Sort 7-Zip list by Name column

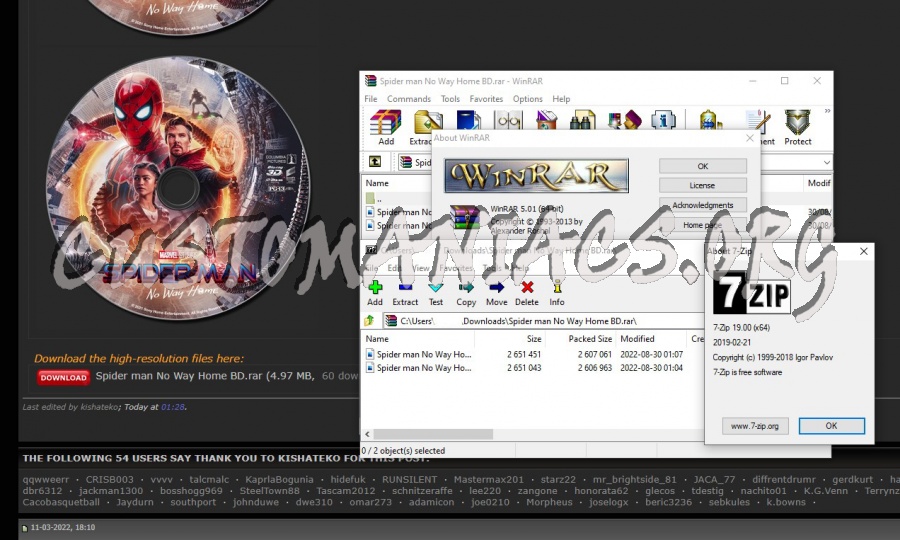(x=418, y=339)
